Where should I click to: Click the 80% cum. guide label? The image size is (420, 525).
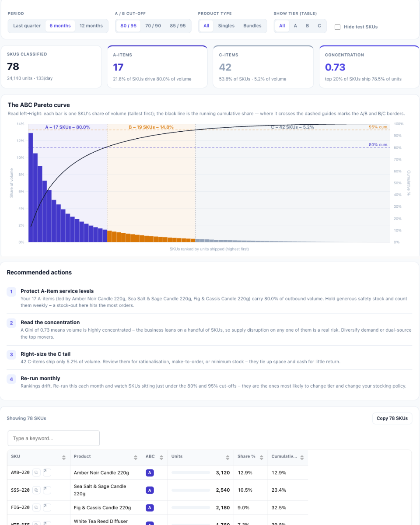[x=378, y=144]
